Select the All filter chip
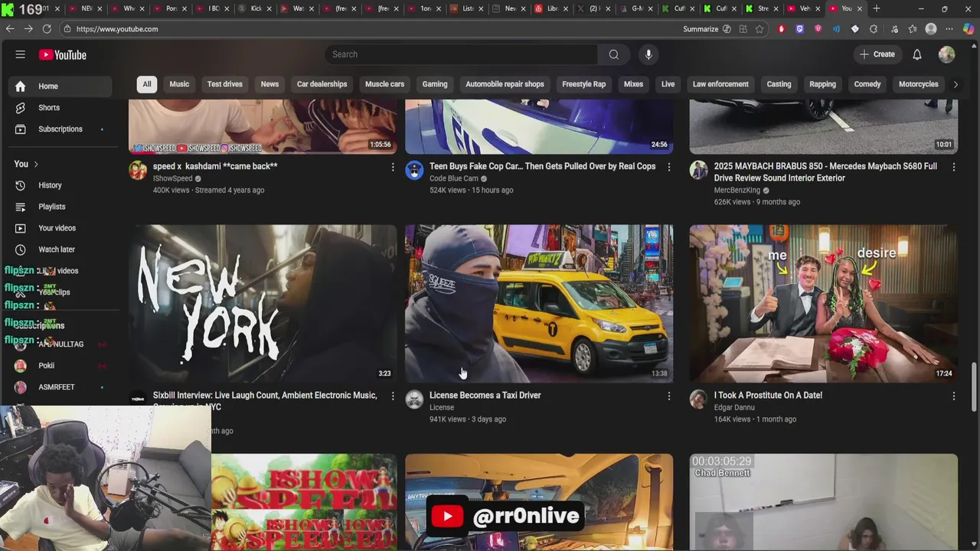The image size is (980, 551). pyautogui.click(x=147, y=84)
